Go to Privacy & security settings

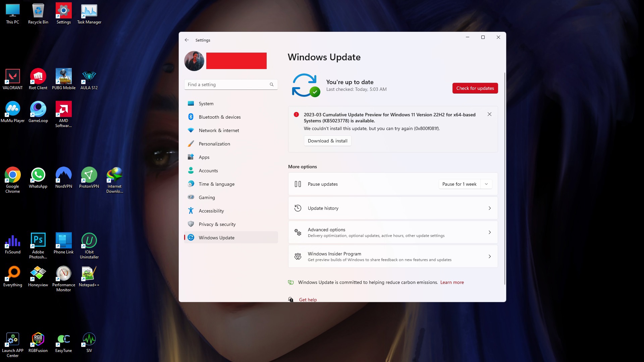click(231, 224)
